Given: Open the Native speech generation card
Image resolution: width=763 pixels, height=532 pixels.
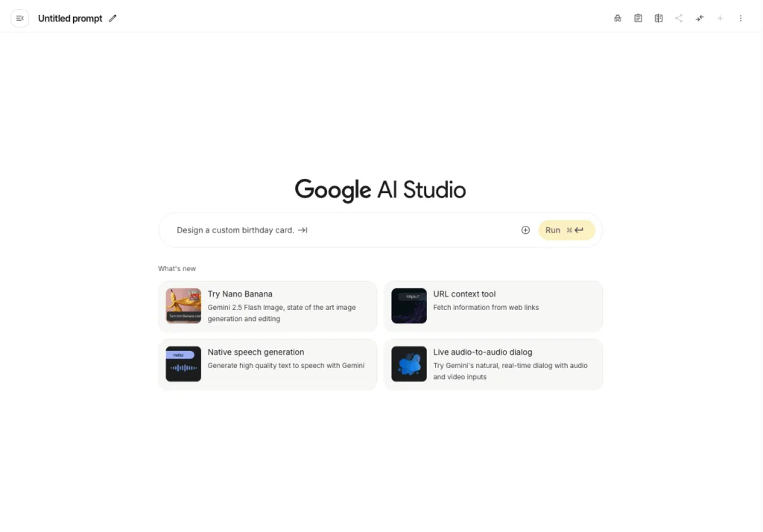Looking at the screenshot, I should [267, 364].
